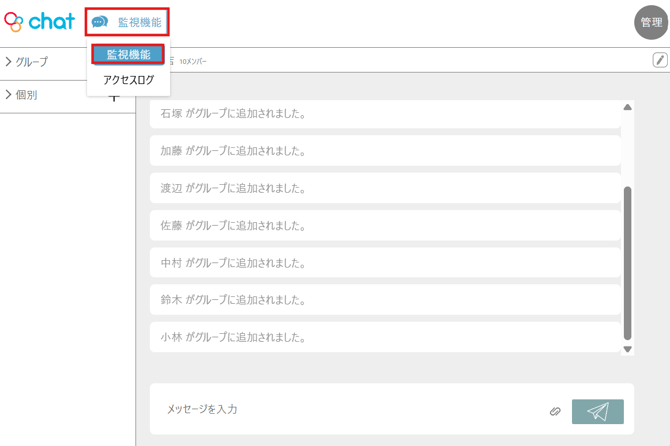Click the 石塚 group-added message
The image size is (670, 446).
[385, 114]
